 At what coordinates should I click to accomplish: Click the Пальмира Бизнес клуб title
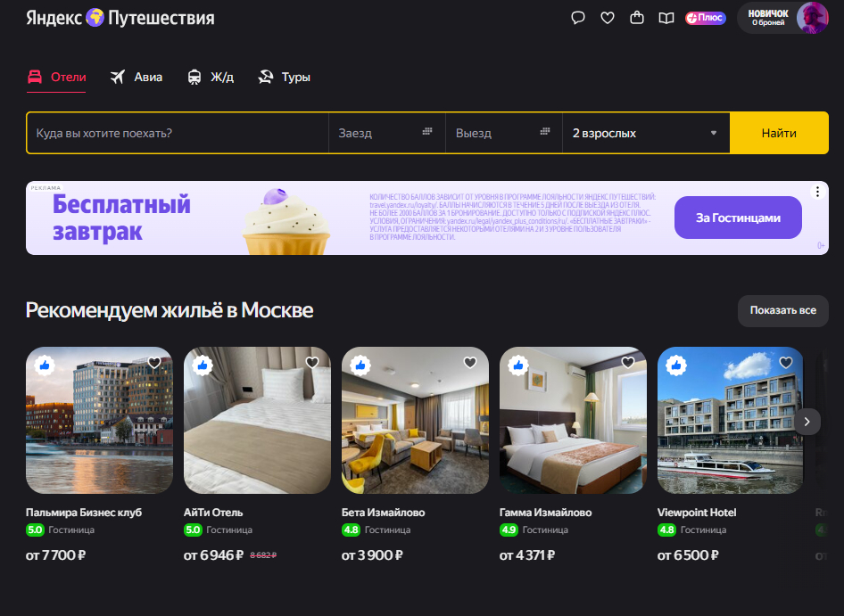pyautogui.click(x=84, y=513)
